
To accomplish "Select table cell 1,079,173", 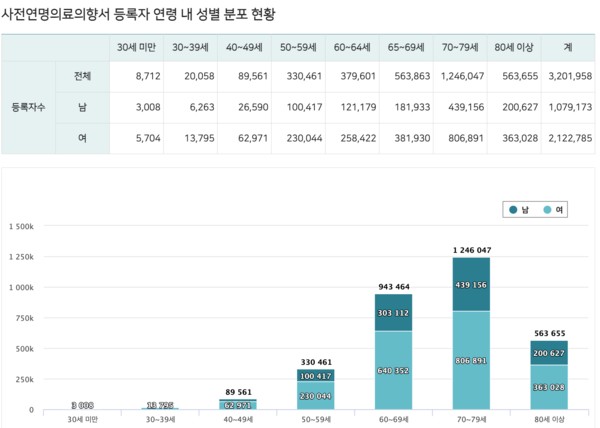I will point(570,107).
